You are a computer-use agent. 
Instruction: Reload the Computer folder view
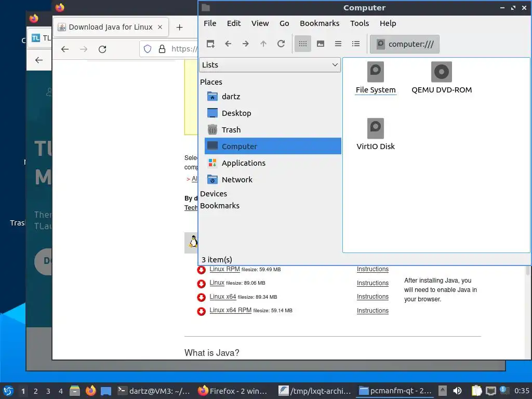[x=281, y=44]
